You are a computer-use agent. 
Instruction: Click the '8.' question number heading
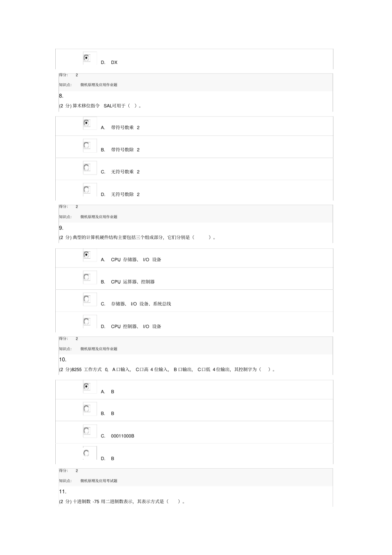(61, 96)
